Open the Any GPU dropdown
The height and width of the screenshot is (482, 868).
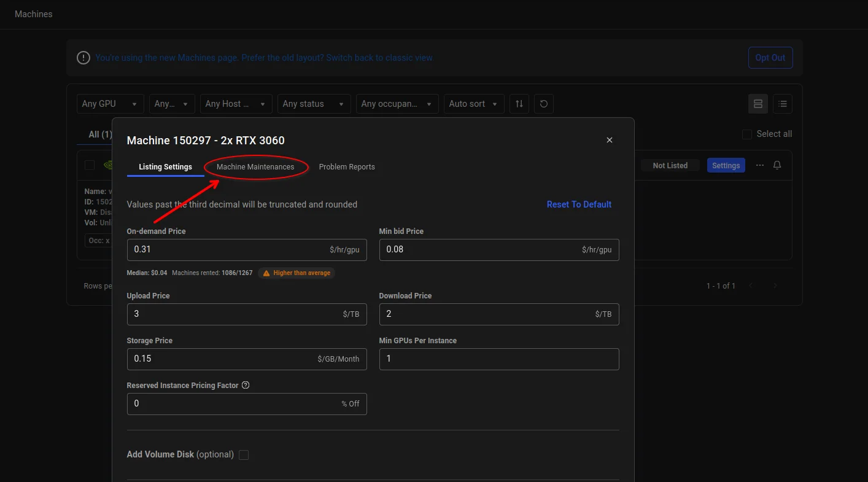[x=110, y=104]
